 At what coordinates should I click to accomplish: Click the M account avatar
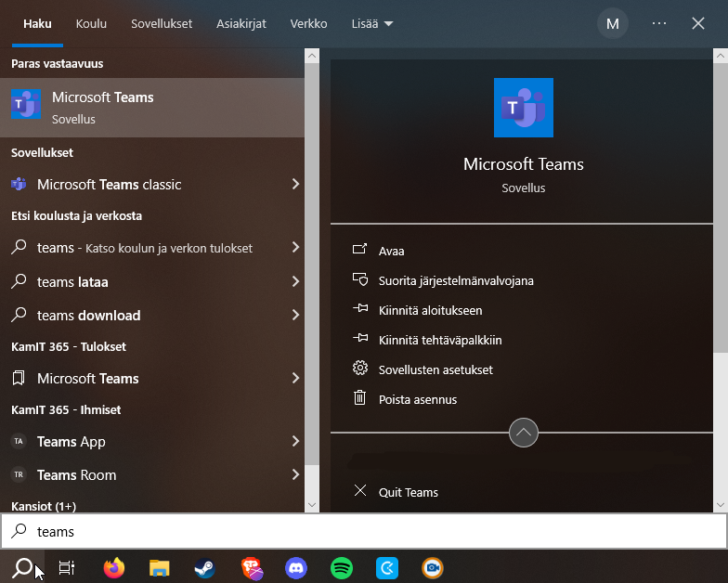(x=613, y=24)
